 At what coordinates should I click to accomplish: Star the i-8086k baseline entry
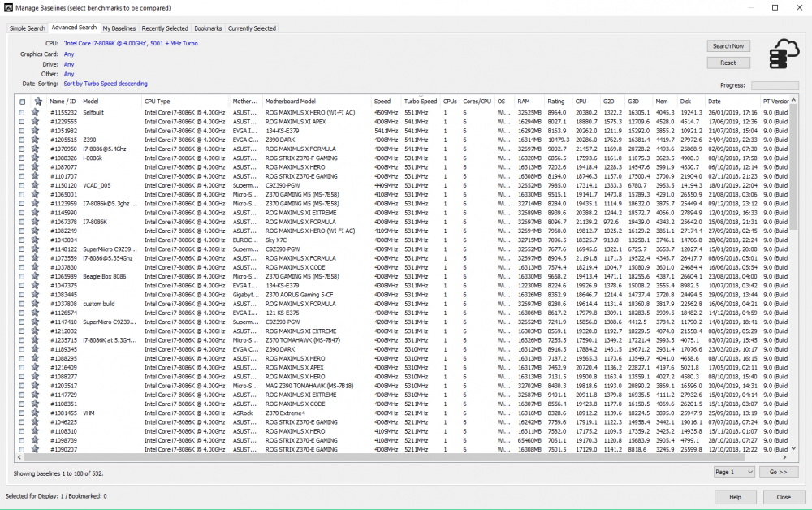coord(35,158)
